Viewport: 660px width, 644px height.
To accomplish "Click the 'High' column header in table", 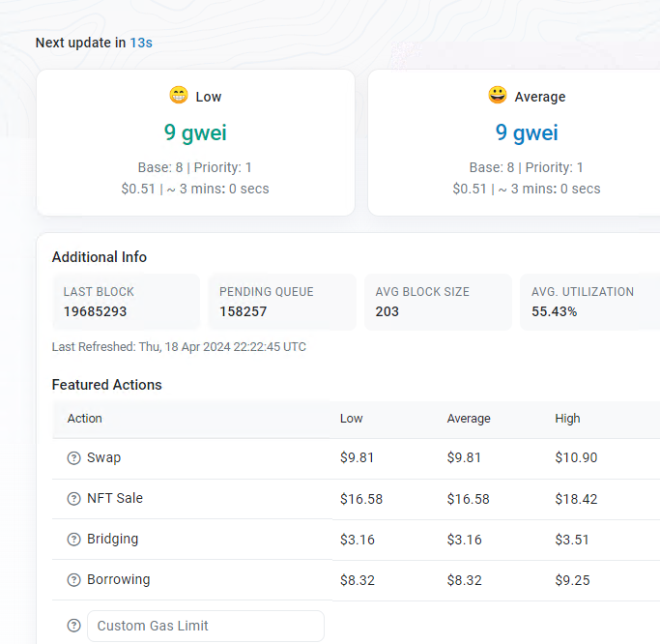I will tap(567, 419).
